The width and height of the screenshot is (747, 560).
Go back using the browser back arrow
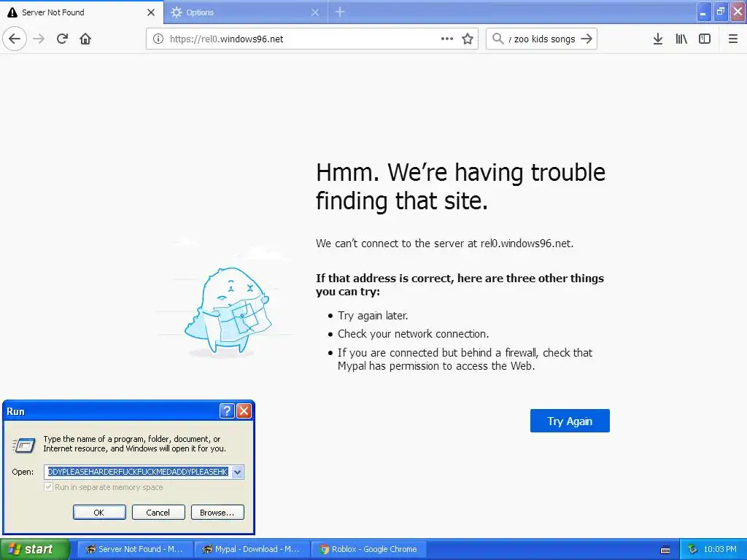[x=15, y=39]
